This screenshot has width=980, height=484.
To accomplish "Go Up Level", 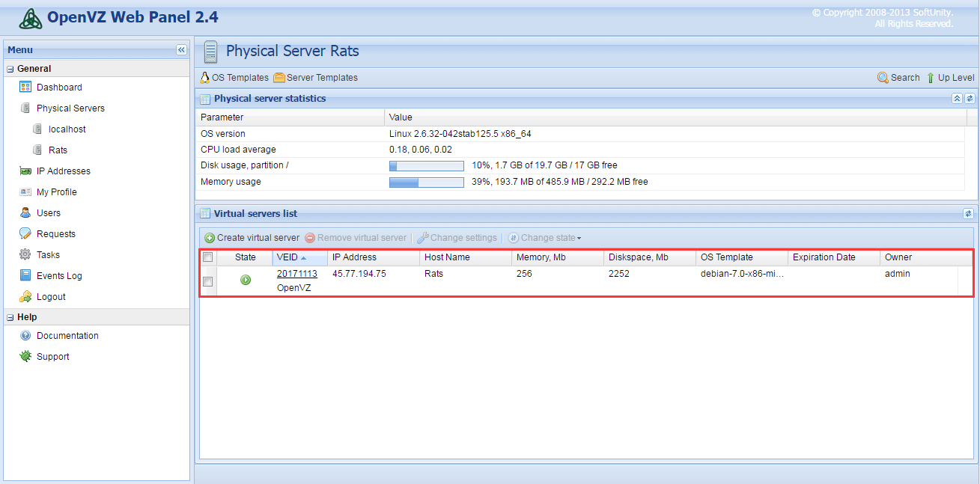I will (950, 78).
